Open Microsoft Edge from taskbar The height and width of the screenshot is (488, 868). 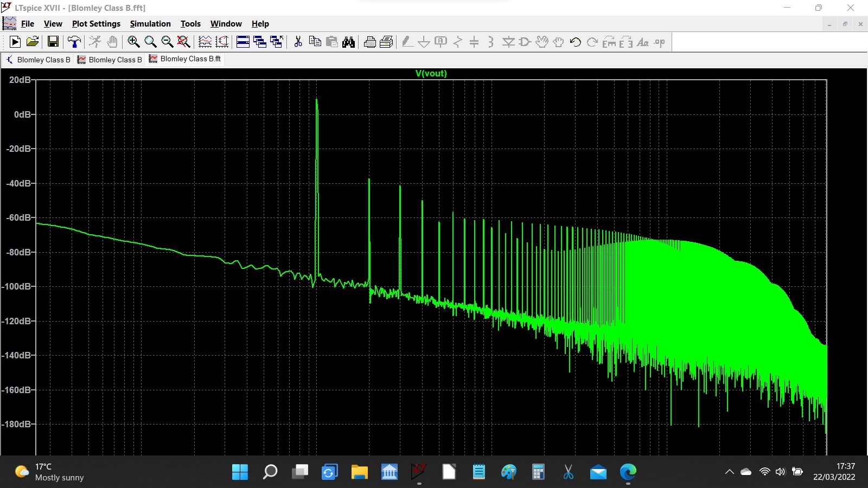pyautogui.click(x=628, y=472)
